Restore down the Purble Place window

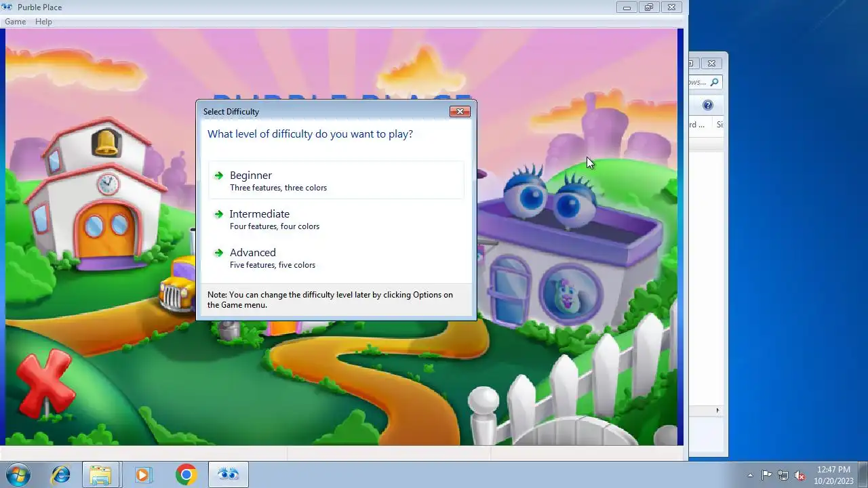pyautogui.click(x=648, y=7)
